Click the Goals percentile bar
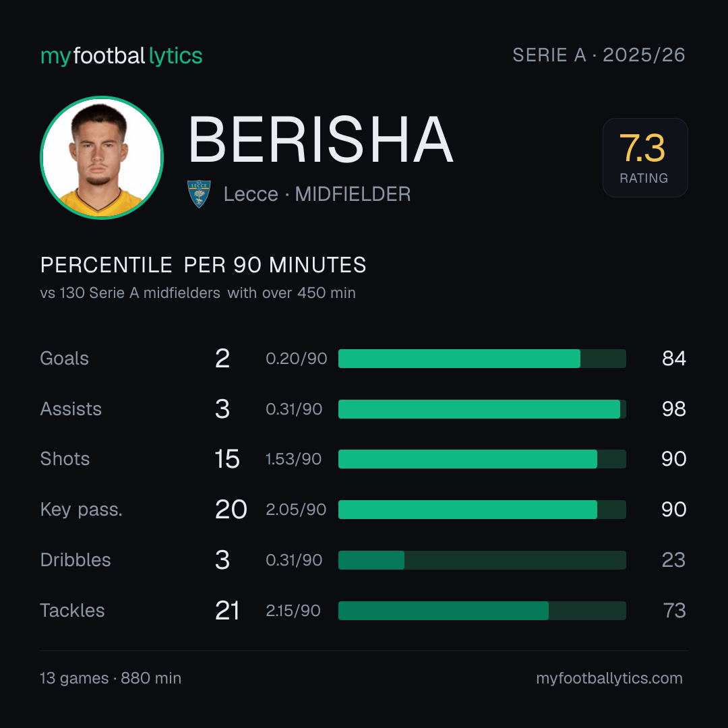 tap(482, 359)
